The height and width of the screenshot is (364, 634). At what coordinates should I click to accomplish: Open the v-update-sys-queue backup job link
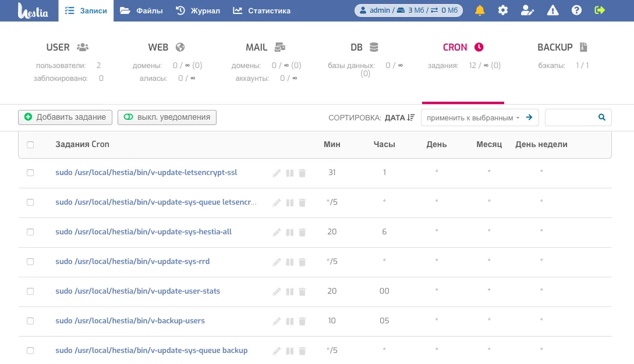tap(151, 351)
